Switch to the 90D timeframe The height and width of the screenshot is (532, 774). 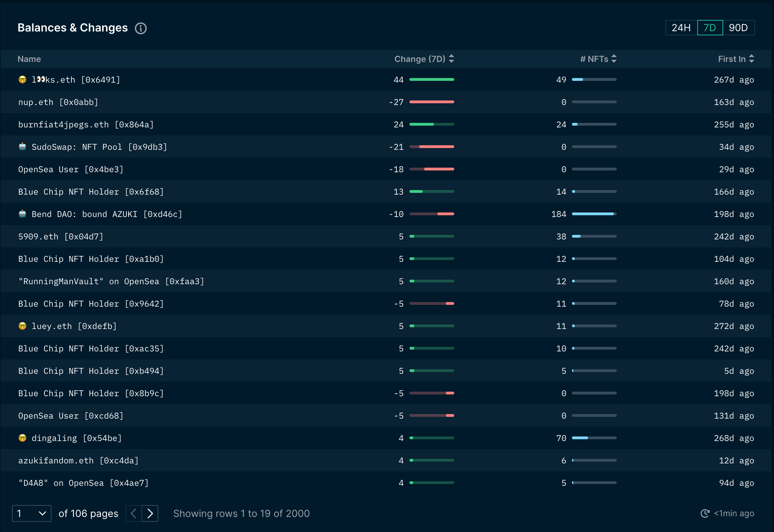(x=739, y=28)
